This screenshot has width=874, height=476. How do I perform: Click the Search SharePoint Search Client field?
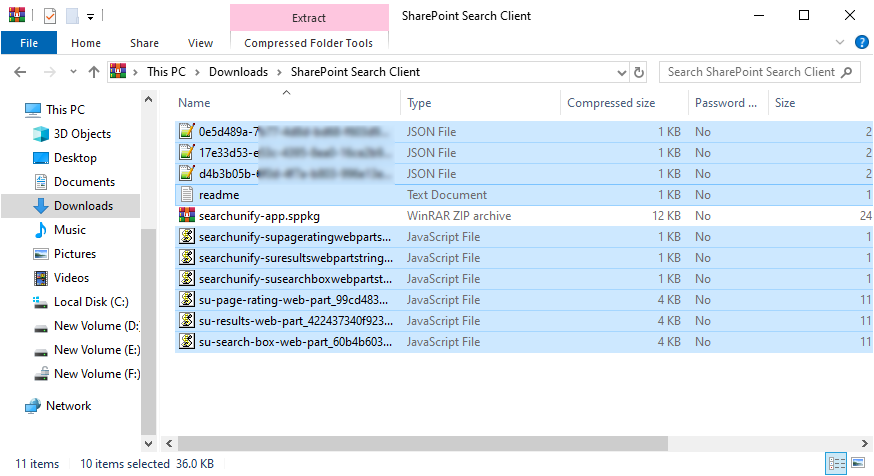[x=750, y=72]
